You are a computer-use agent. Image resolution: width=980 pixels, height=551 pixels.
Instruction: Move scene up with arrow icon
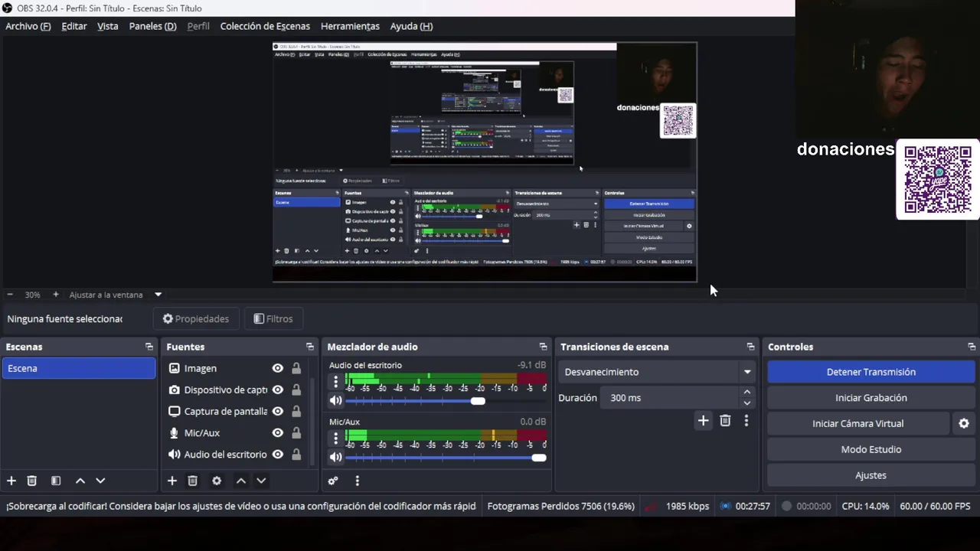coord(80,481)
